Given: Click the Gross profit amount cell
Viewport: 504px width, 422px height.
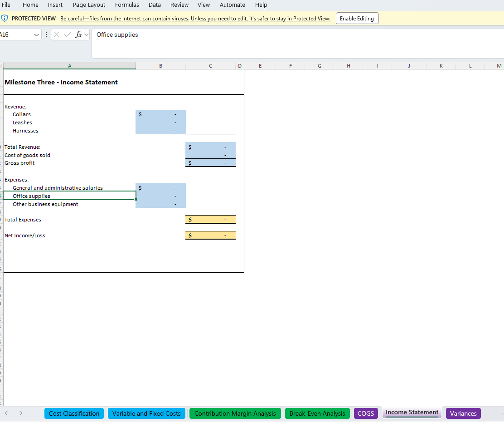Looking at the screenshot, I should 211,163.
